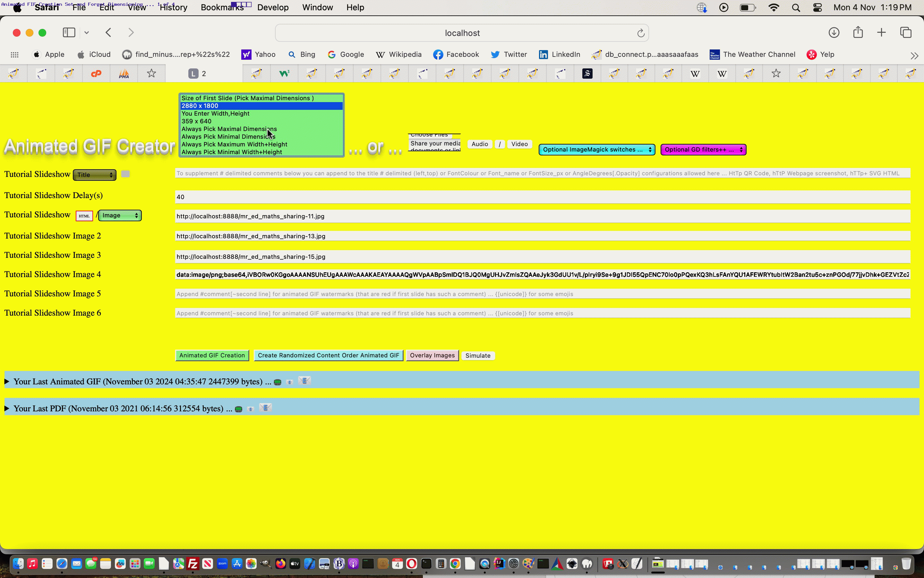Click the favorites grid icon in bookmarks bar

(x=14, y=55)
